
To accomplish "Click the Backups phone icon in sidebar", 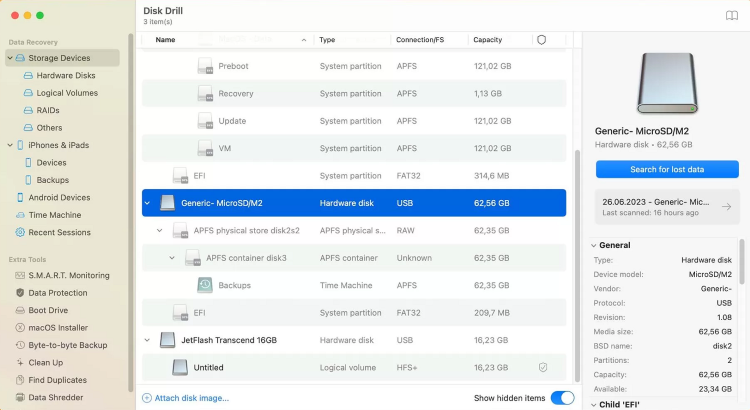I will pyautogui.click(x=28, y=180).
